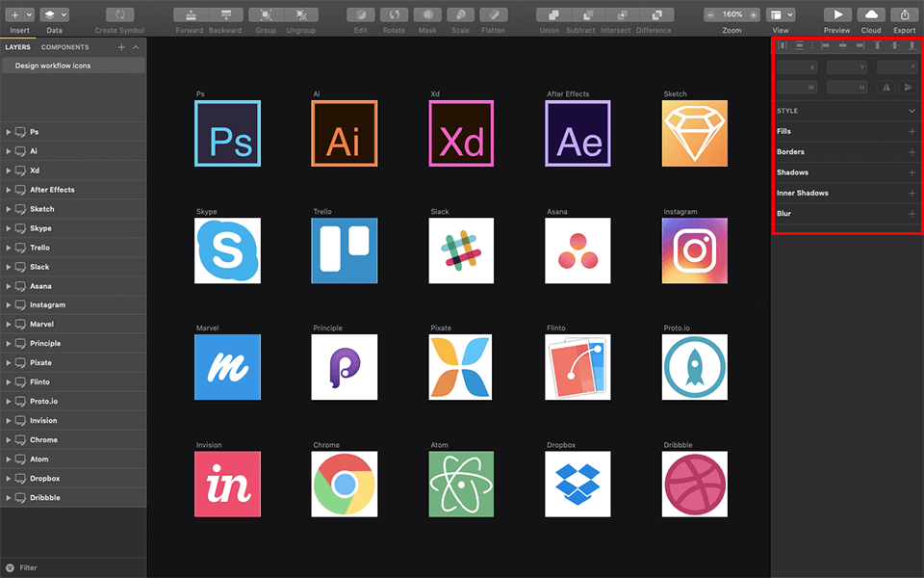This screenshot has width=924, height=578.
Task: Flip the selection horizontally
Action: 886,87
